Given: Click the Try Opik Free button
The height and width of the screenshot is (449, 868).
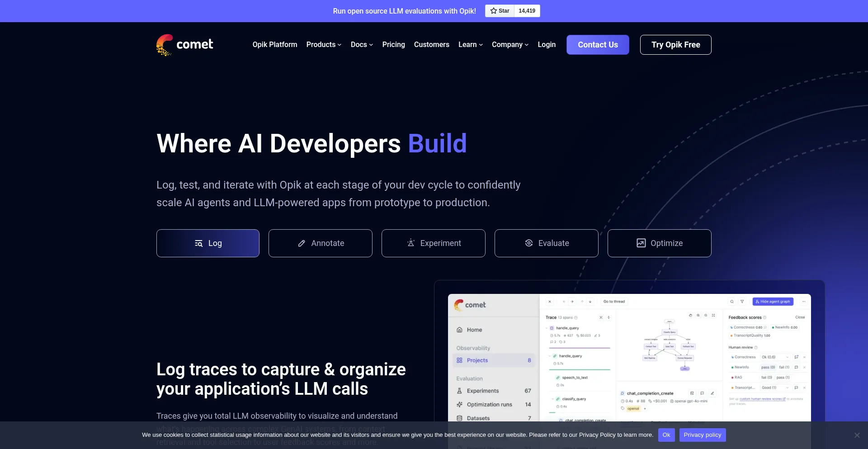Looking at the screenshot, I should 675,45.
